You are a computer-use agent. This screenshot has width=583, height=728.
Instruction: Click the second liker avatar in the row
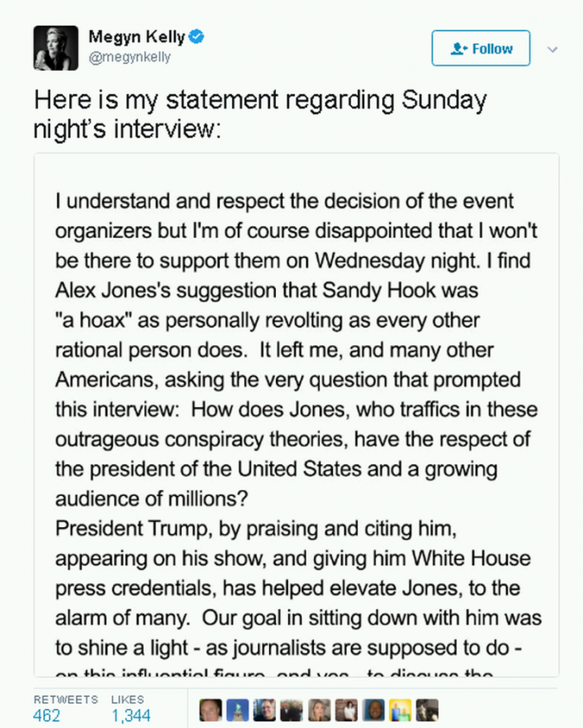coord(237,711)
